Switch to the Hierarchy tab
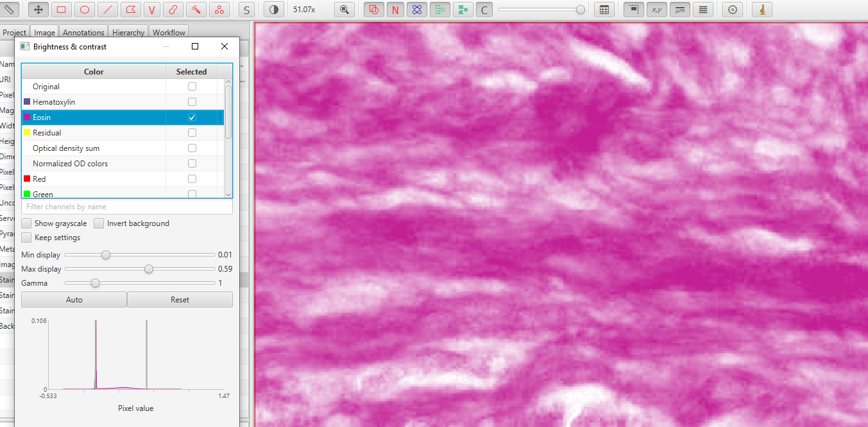The height and width of the screenshot is (427, 868). [x=128, y=32]
